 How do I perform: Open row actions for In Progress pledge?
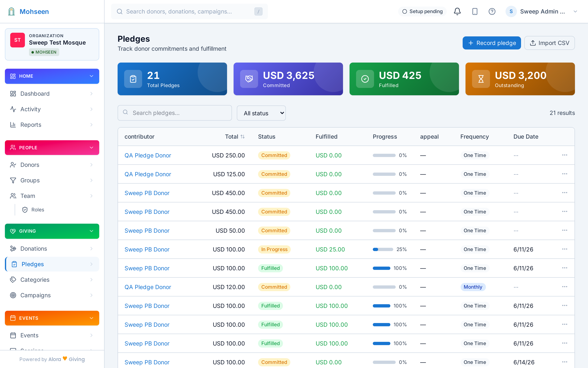click(x=565, y=249)
